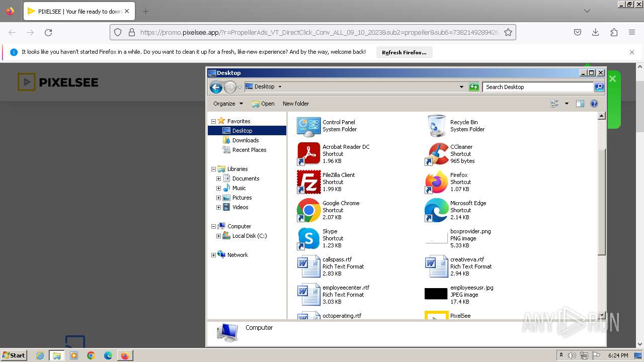
Task: Expand the Videos library node
Action: [218, 207]
